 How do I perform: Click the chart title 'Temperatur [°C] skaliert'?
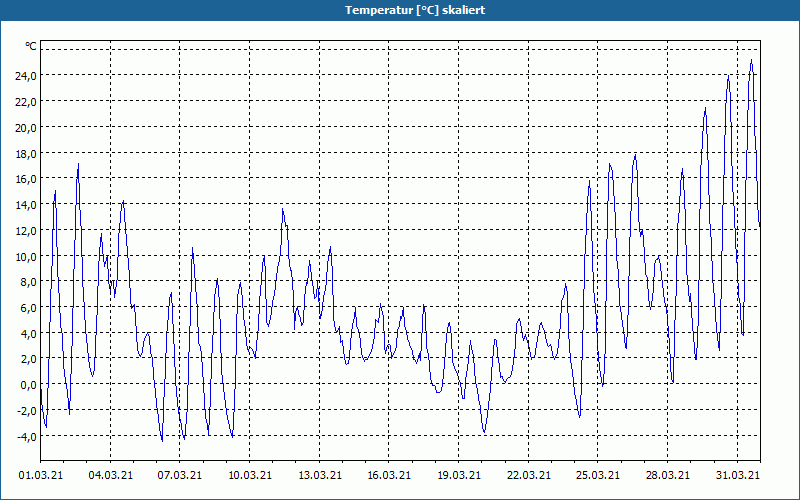pyautogui.click(x=415, y=10)
